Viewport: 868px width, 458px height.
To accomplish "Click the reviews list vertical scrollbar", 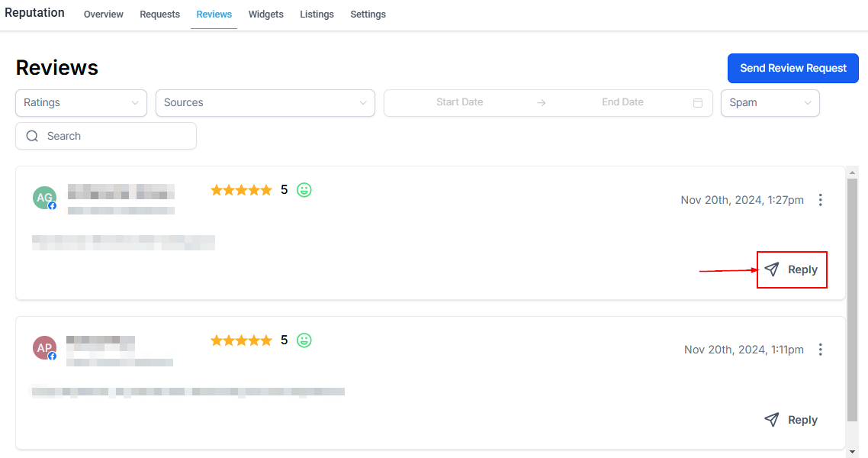I will pyautogui.click(x=852, y=298).
